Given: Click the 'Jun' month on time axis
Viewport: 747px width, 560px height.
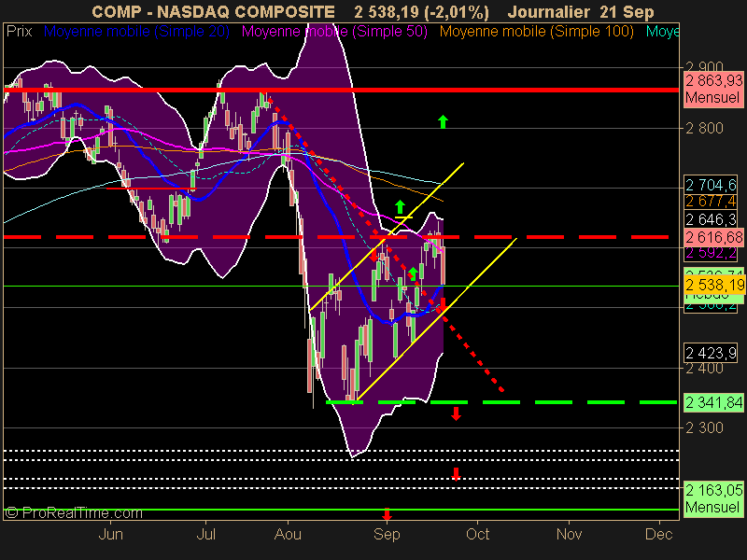Looking at the screenshot, I should [x=110, y=534].
